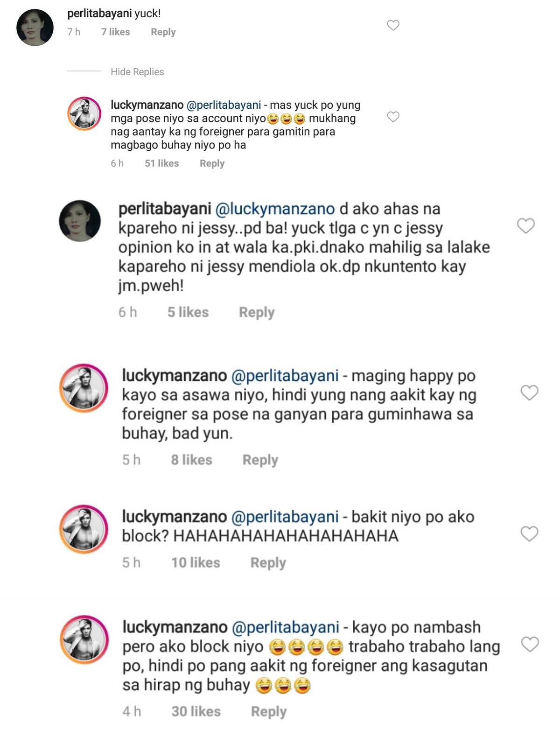The width and height of the screenshot is (560, 737).
Task: Open @luckymanzano mention in perlitabayani's reply
Action: [275, 209]
